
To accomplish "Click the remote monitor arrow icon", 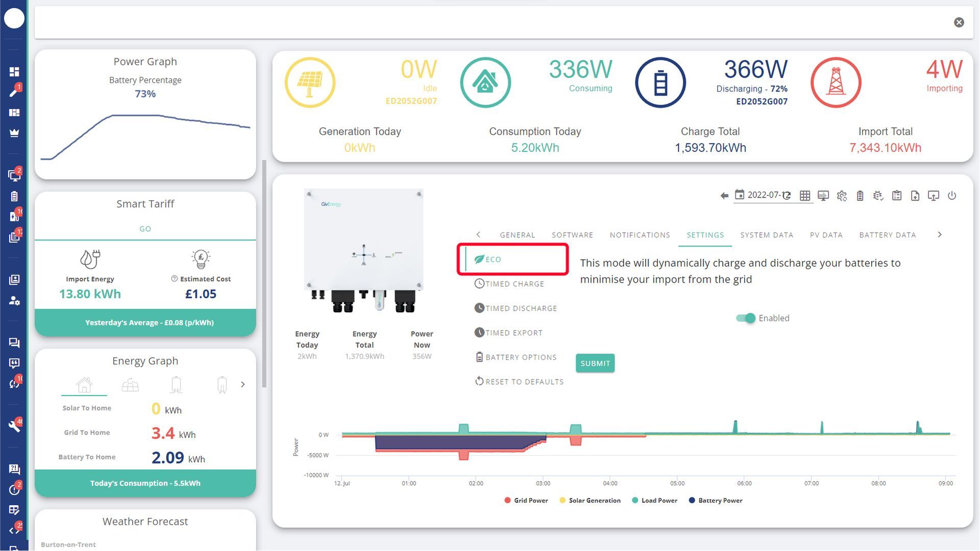I will point(823,195).
